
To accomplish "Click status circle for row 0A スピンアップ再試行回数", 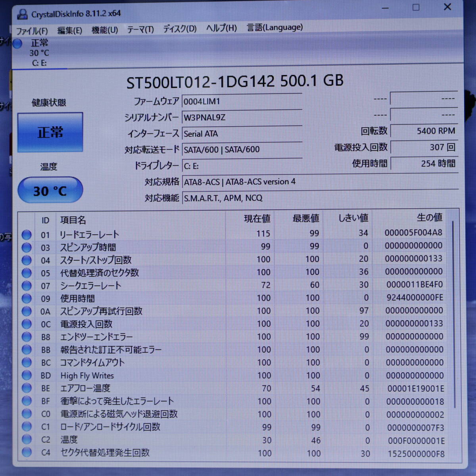I will coord(27,311).
